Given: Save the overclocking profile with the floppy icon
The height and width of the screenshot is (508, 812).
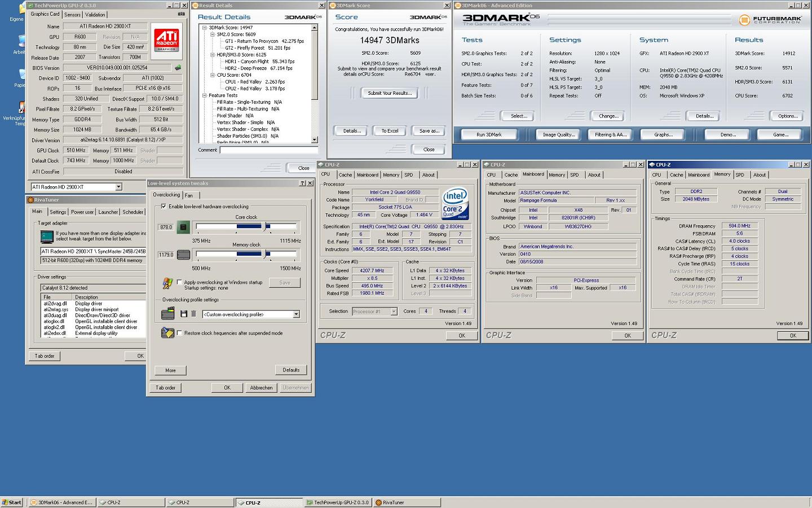Looking at the screenshot, I should click(184, 314).
